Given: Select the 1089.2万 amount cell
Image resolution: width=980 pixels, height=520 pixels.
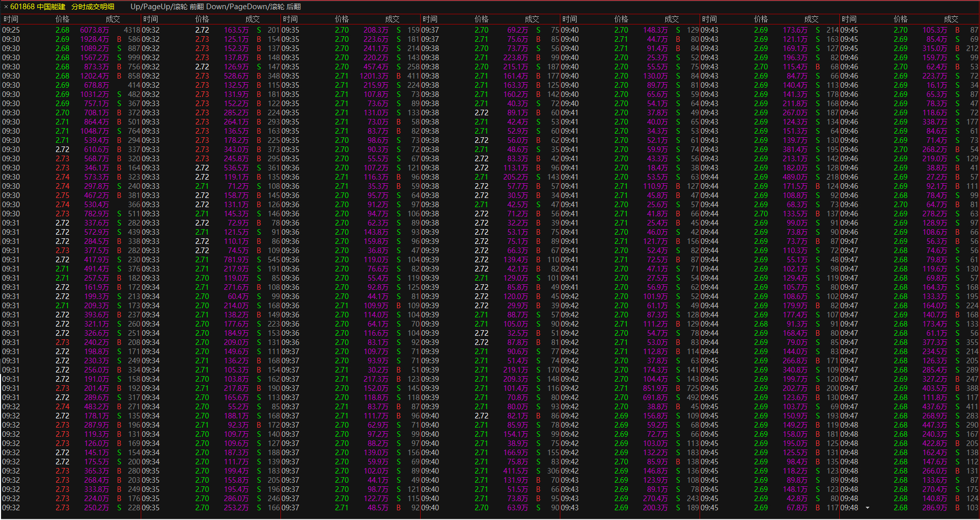Looking at the screenshot, I should [x=94, y=48].
